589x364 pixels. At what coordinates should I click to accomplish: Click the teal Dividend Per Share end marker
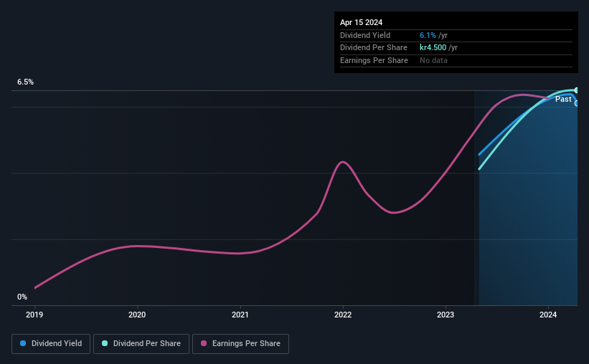[x=577, y=90]
